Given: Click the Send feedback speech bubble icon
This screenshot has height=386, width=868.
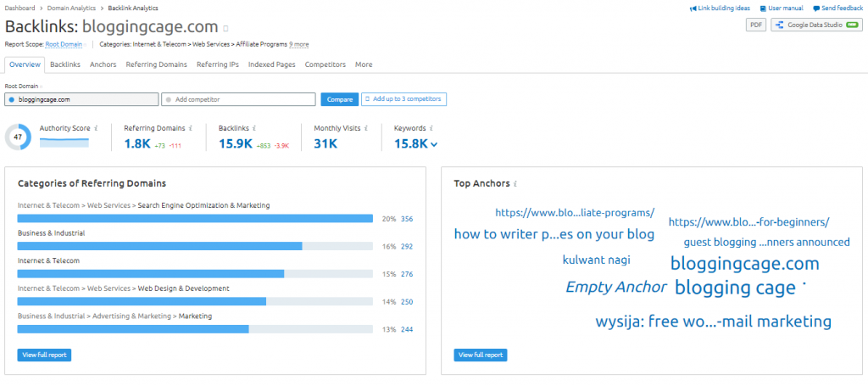Looking at the screenshot, I should pyautogui.click(x=816, y=8).
